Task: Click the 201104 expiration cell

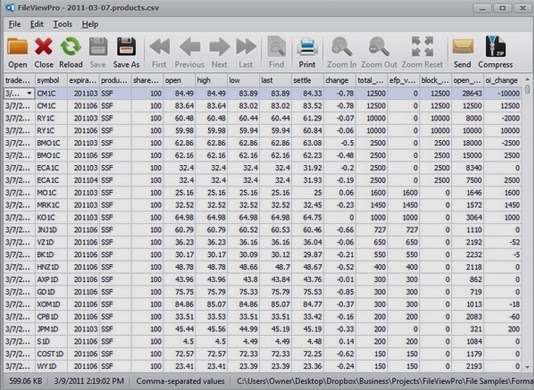Action: pos(83,180)
